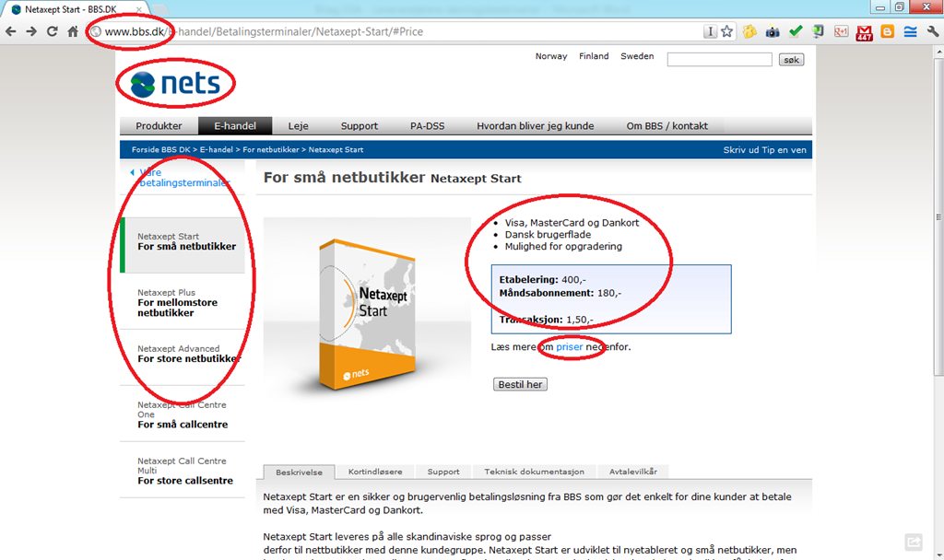Open the Support navigation item

[360, 125]
